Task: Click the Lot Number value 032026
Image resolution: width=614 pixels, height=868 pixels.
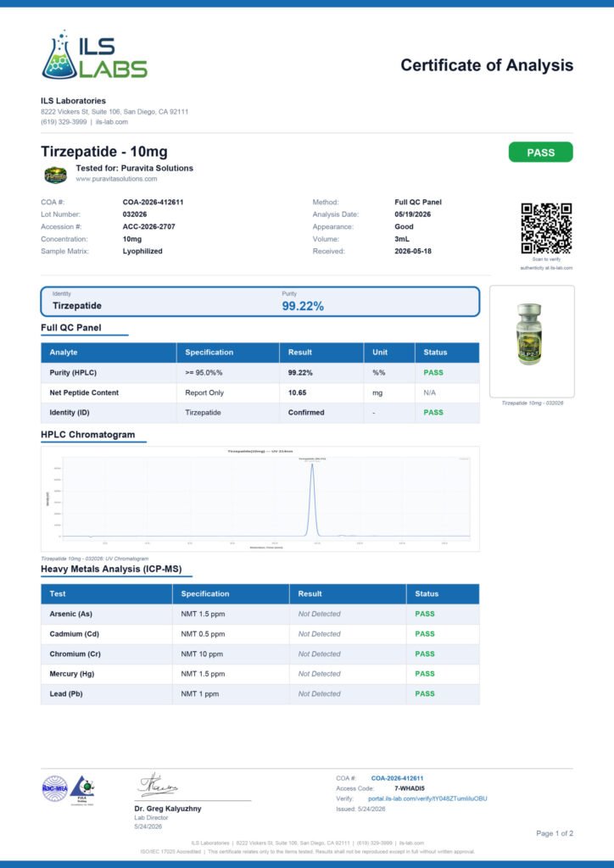Action: [x=135, y=214]
